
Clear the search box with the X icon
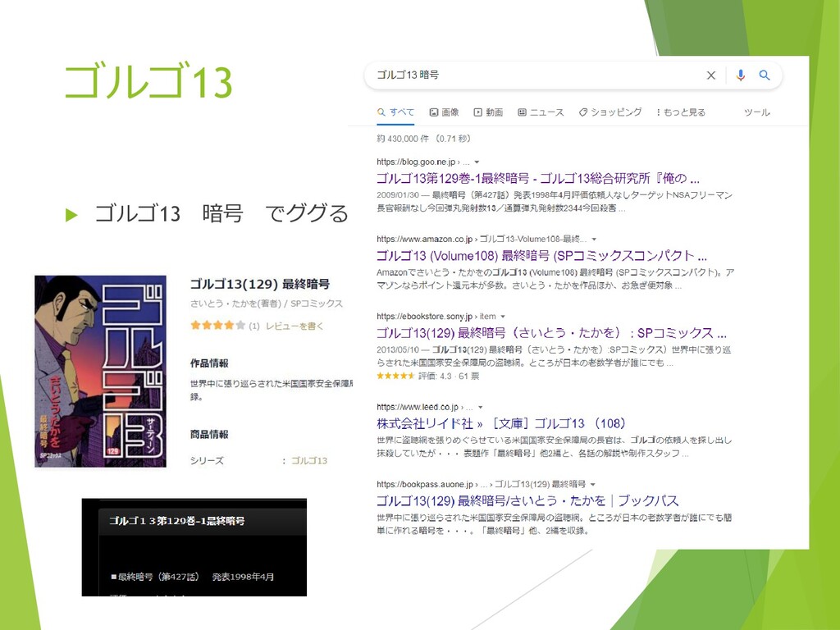(x=711, y=75)
